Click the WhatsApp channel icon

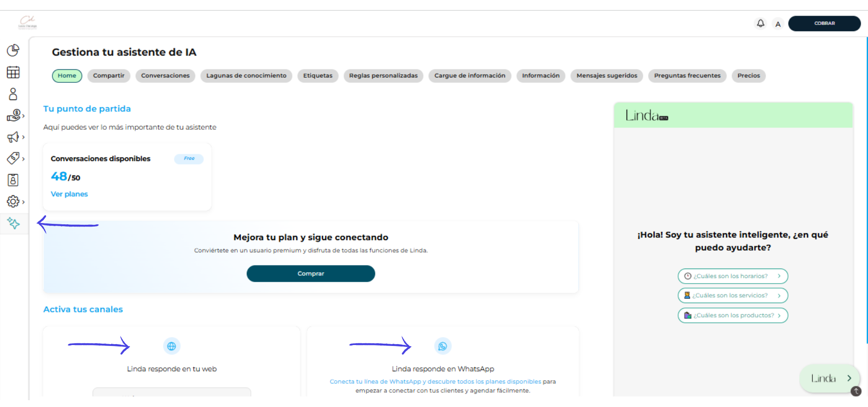tap(443, 346)
